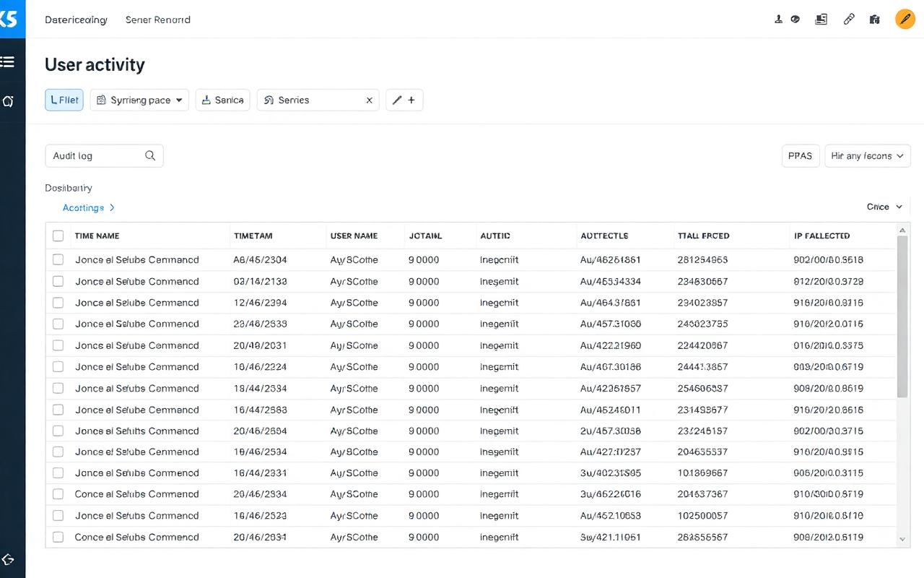Screen dimensions: 924x578
Task: Click scrollbar down arrow of the table
Action: (902, 540)
